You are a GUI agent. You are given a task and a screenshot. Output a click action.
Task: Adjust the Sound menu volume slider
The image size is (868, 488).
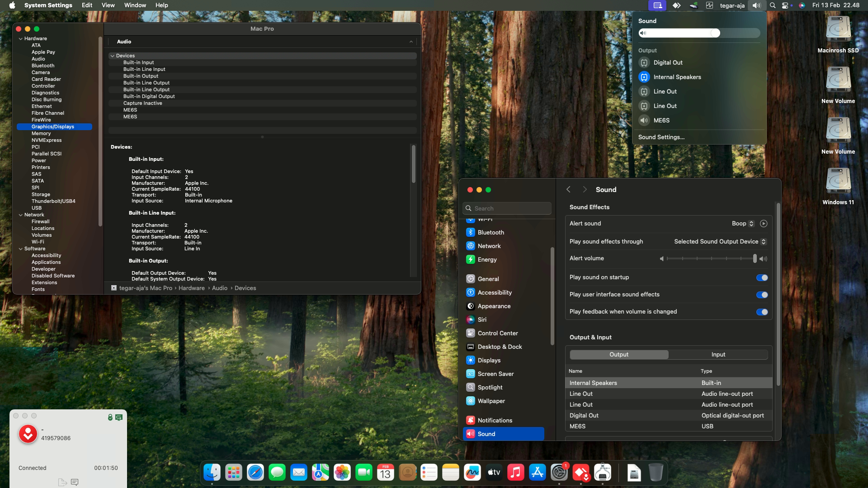[699, 33]
